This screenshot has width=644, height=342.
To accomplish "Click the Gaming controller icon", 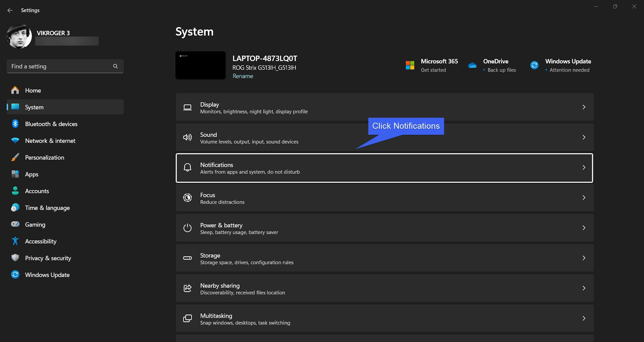I will [x=15, y=224].
